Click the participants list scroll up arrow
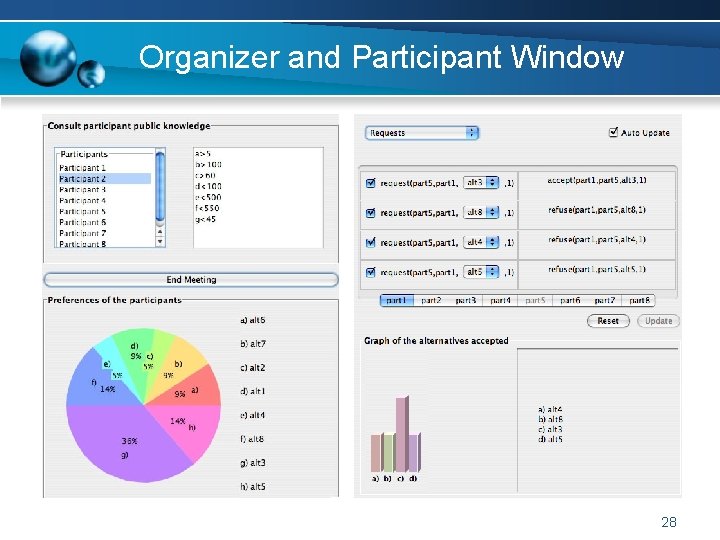 [160, 232]
